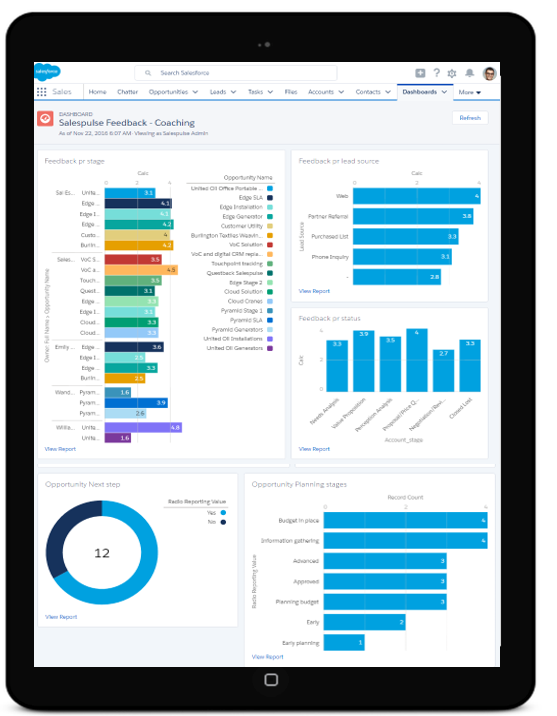Viewport: 557px width, 716px height.
Task: Click the VoC Solution legend swatch
Action: point(270,245)
